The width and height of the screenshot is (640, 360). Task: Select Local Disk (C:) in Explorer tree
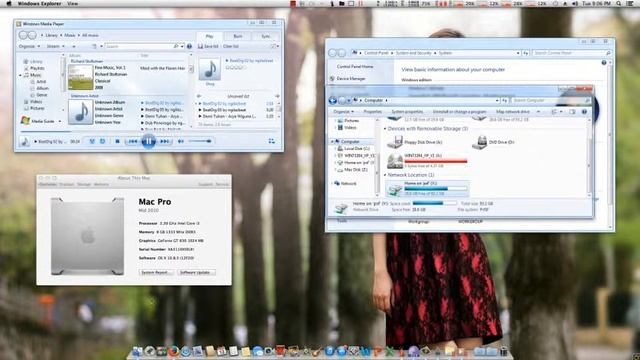point(353,149)
